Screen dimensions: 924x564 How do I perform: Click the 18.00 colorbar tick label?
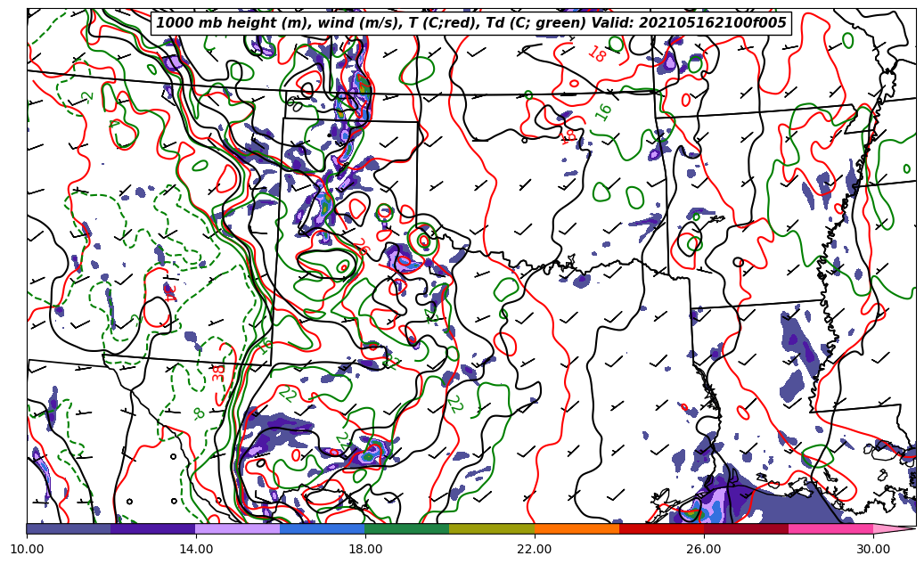click(365, 549)
